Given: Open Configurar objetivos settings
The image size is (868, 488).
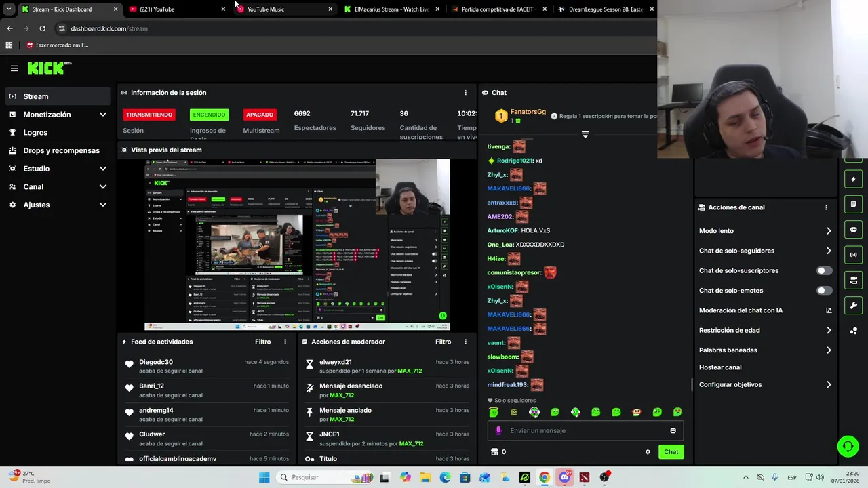Looking at the screenshot, I should point(765,384).
